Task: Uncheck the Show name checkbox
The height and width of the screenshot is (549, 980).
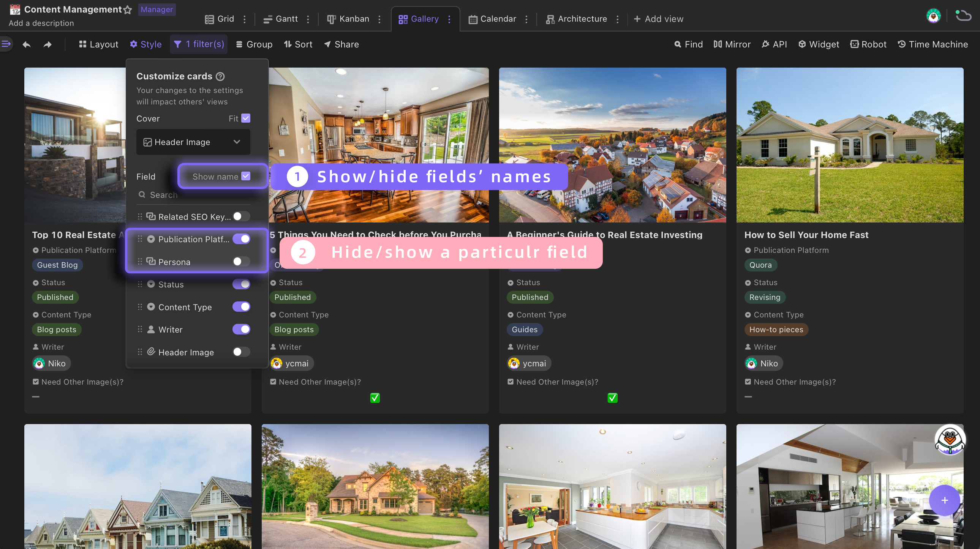Action: [246, 177]
